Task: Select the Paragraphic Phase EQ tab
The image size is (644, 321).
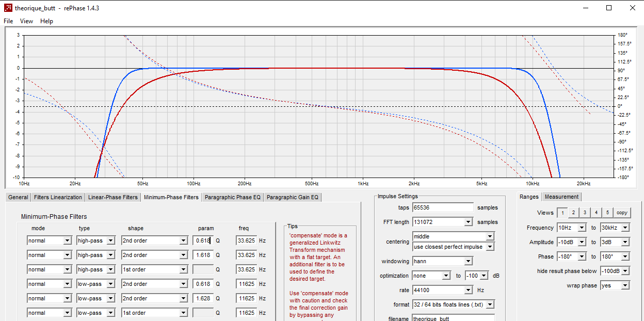Action: 233,197
